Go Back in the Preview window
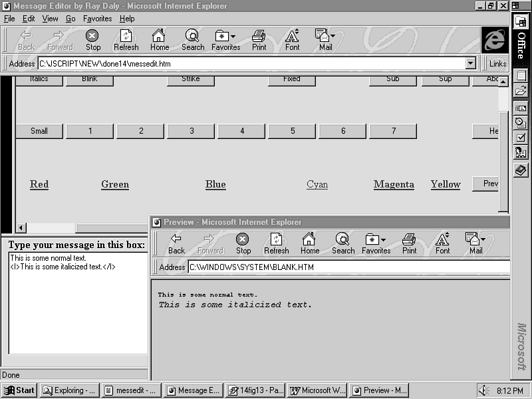 pyautogui.click(x=176, y=243)
